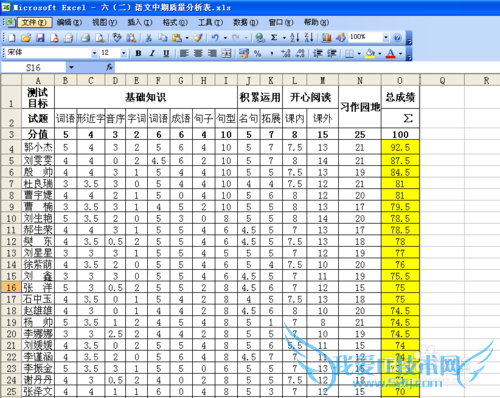This screenshot has height=398, width=500.
Task: Click the New blank workbook icon
Action: (x=12, y=38)
